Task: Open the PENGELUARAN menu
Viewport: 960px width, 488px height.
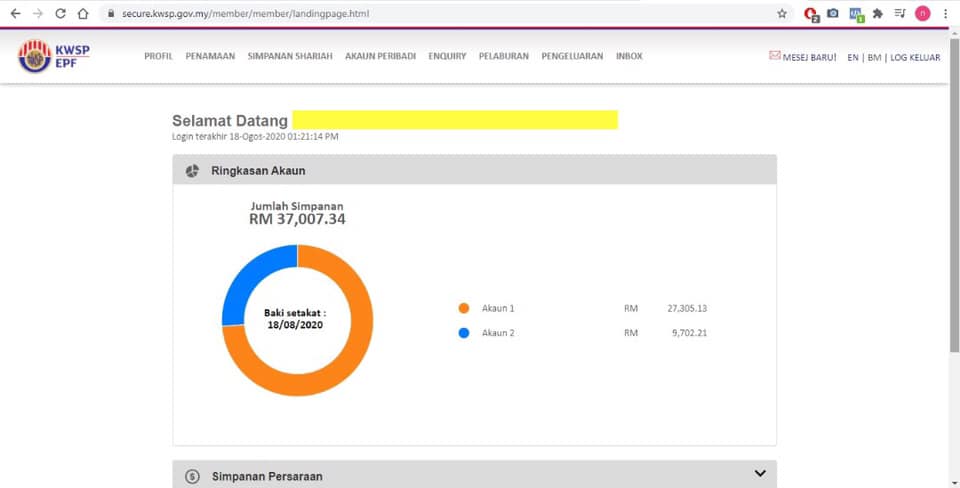Action: (572, 56)
